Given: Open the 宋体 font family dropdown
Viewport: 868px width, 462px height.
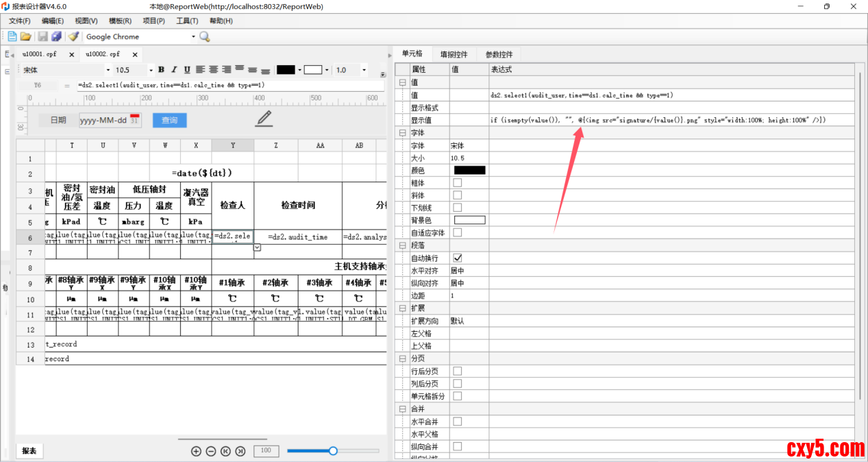Looking at the screenshot, I should tap(108, 70).
